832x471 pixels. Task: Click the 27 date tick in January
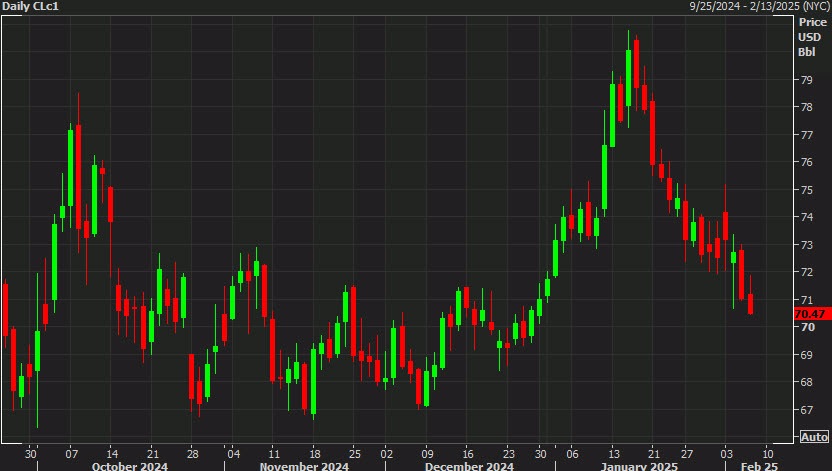tap(687, 454)
